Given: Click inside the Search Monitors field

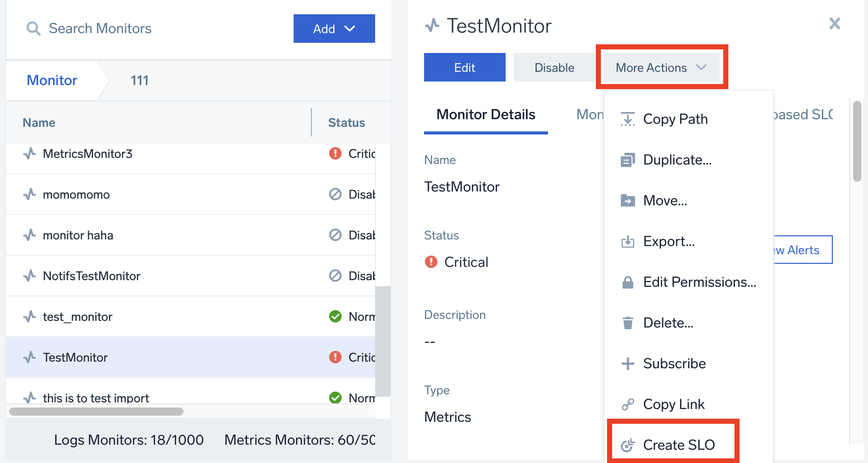Looking at the screenshot, I should pos(127,29).
